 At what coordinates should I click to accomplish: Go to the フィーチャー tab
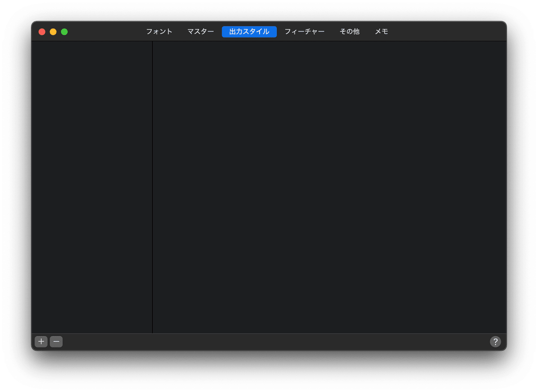pos(304,32)
